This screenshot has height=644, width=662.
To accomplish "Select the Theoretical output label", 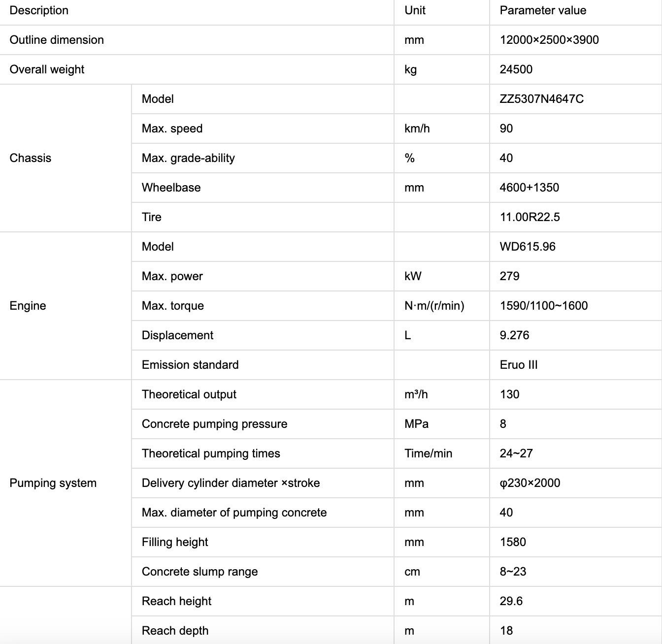I will [x=189, y=394].
